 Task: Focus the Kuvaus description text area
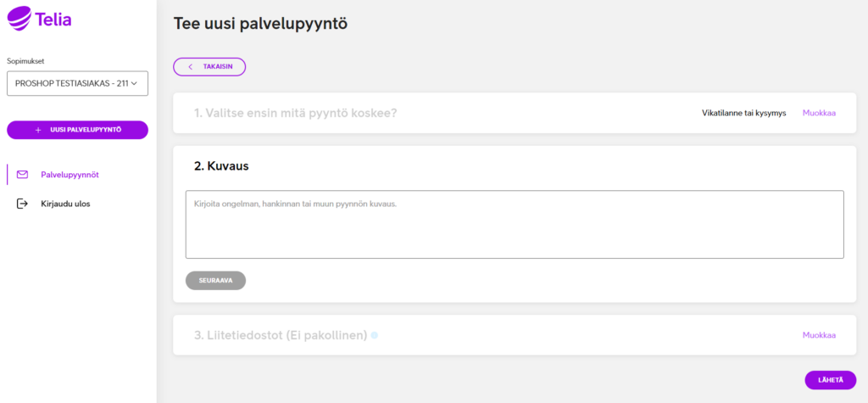click(515, 225)
